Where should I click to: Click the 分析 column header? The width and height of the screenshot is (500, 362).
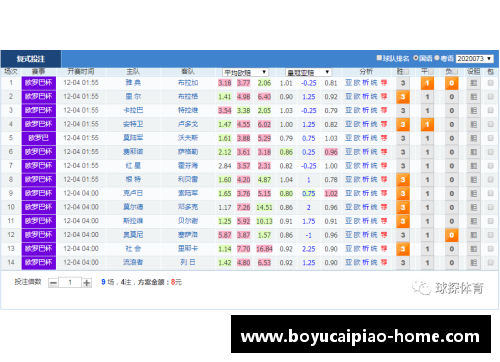tap(366, 72)
